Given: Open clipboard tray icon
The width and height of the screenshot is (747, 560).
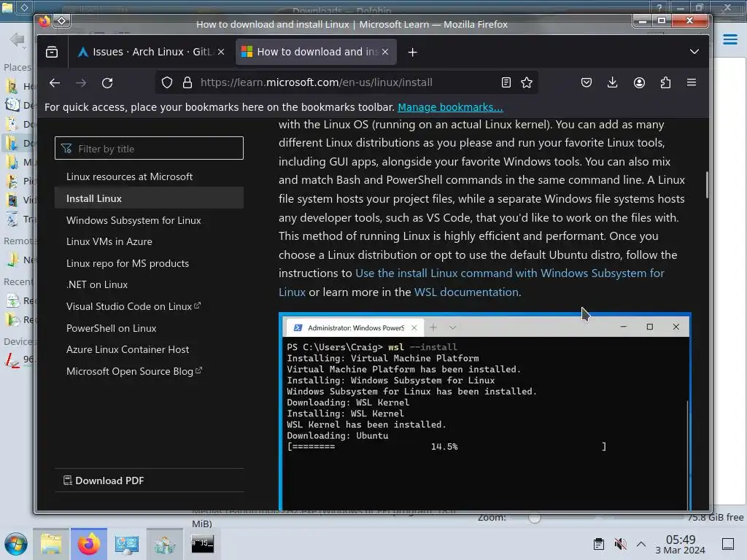Looking at the screenshot, I should pyautogui.click(x=599, y=544).
